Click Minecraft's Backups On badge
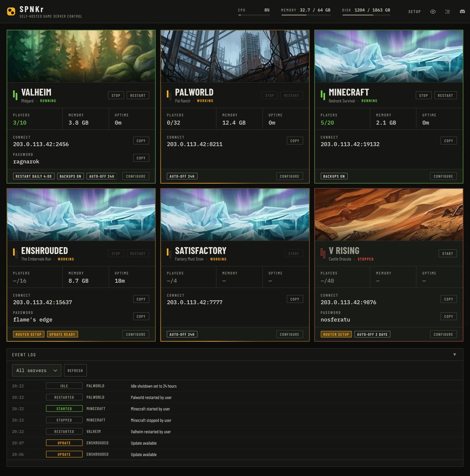The height and width of the screenshot is (476, 470). 334,176
